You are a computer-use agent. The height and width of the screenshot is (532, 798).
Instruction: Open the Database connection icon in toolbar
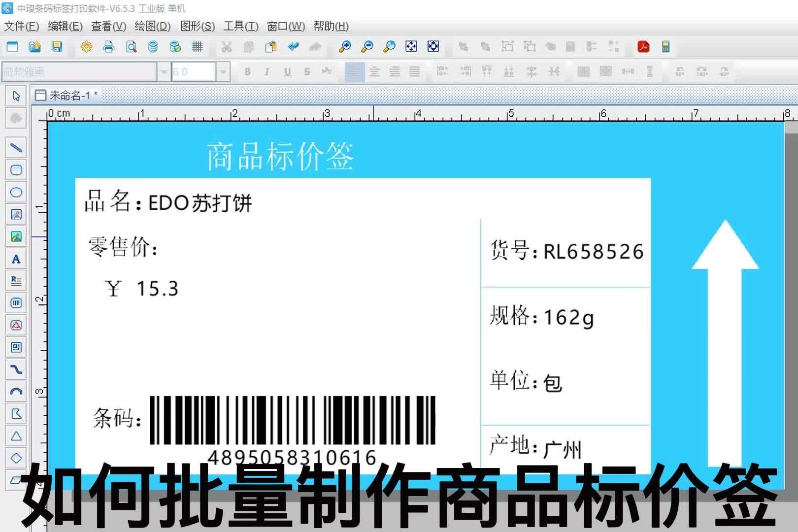[x=152, y=47]
